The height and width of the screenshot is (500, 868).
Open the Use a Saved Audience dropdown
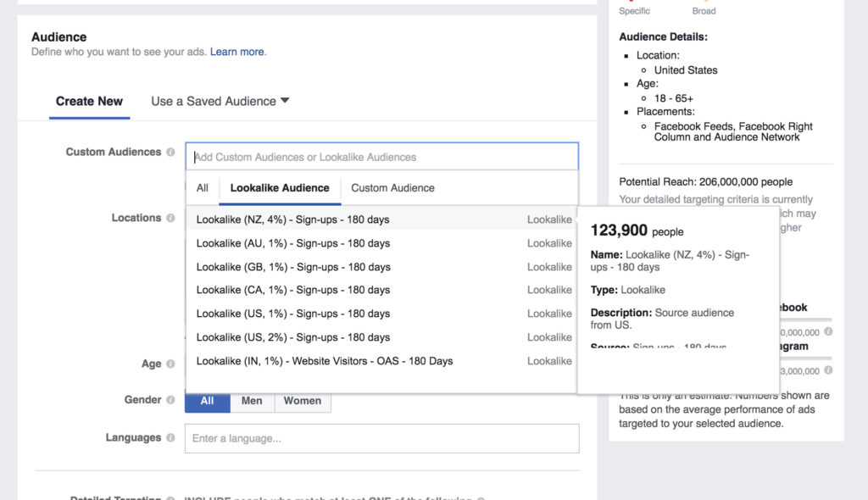220,102
